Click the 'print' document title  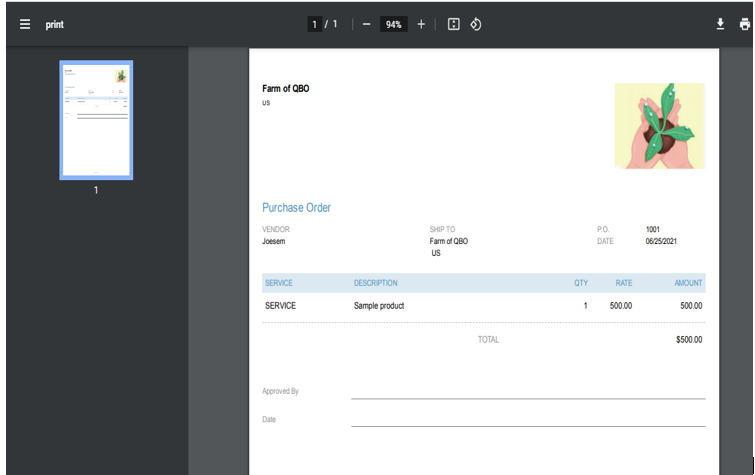click(x=54, y=25)
